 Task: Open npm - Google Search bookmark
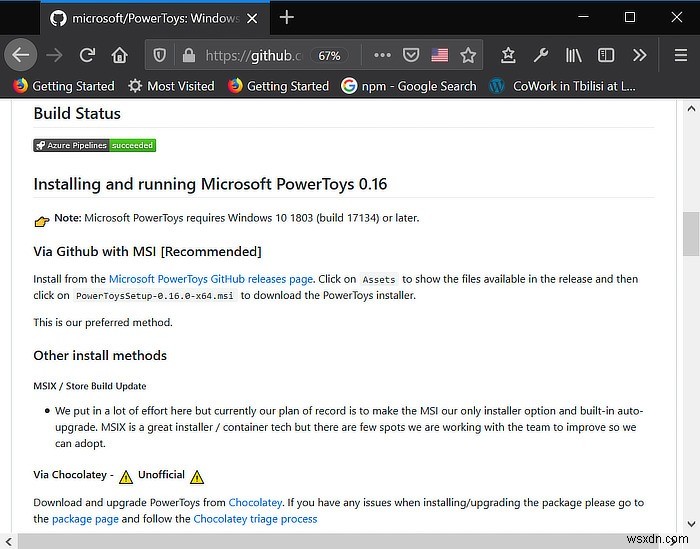(408, 86)
